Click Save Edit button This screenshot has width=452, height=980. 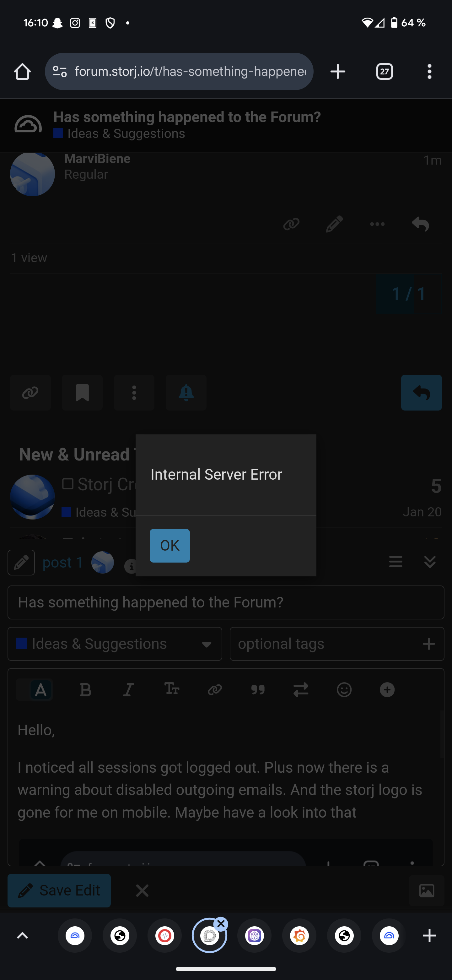(x=59, y=890)
